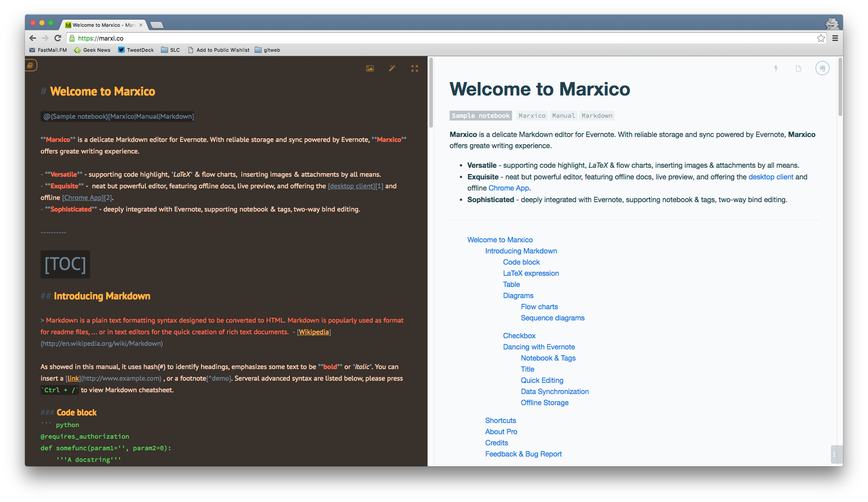The image size is (868, 502).
Task: Go to Flow charts TOC entry
Action: [x=539, y=307]
